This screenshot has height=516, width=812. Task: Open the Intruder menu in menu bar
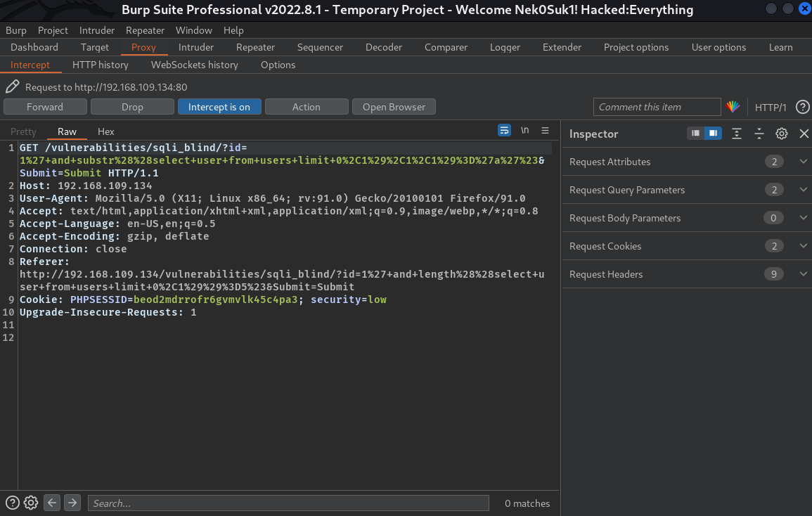(x=97, y=30)
